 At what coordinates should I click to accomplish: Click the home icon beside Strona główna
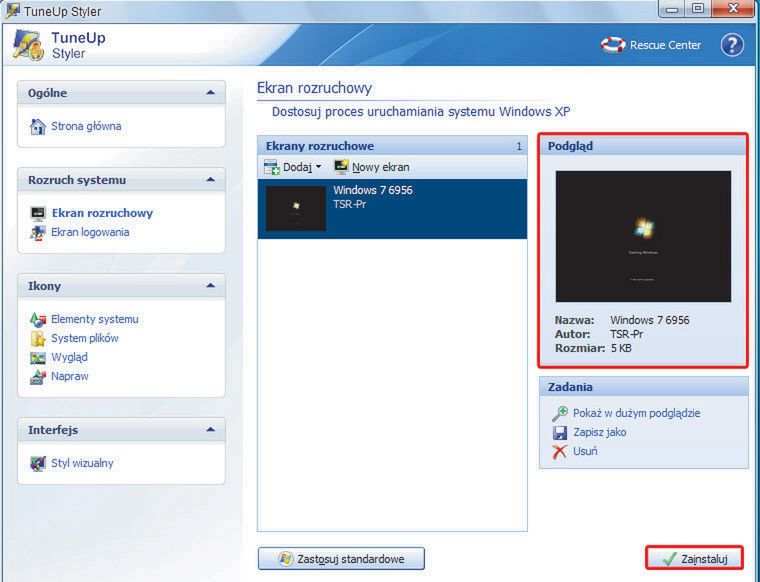[37, 126]
